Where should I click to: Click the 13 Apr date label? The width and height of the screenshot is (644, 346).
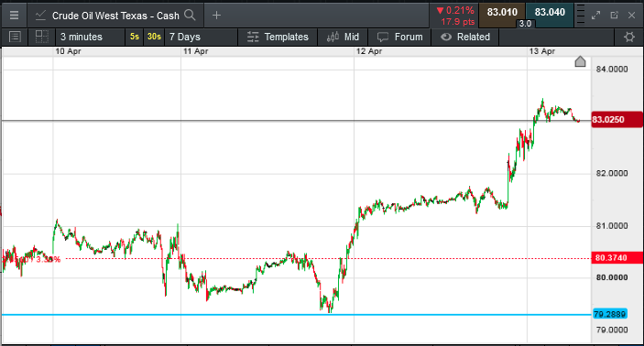click(x=541, y=51)
